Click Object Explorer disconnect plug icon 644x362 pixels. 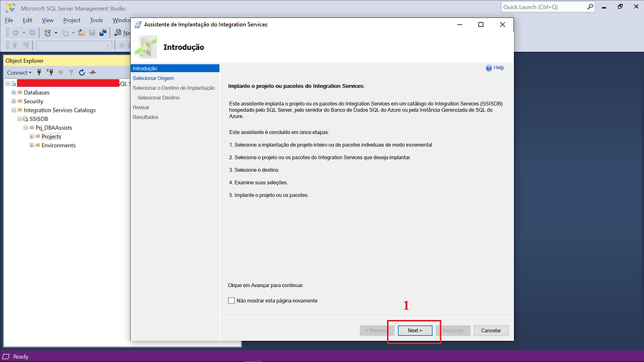click(50, 72)
